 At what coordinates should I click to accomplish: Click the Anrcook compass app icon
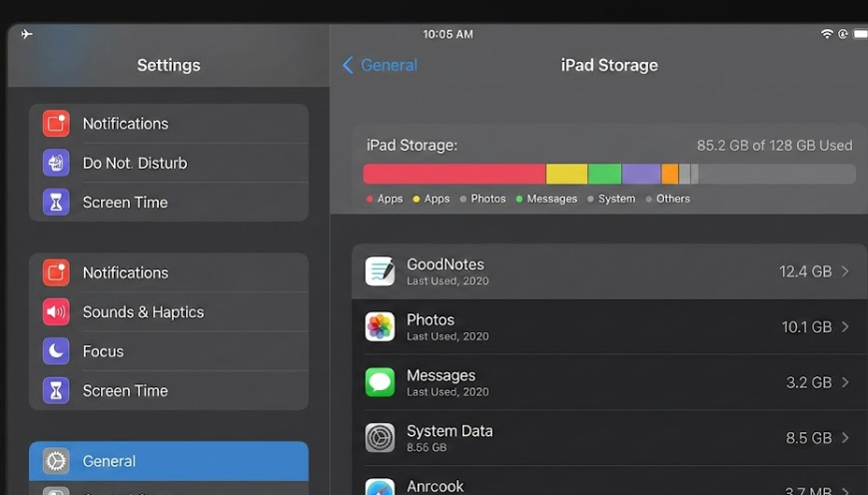tap(380, 487)
